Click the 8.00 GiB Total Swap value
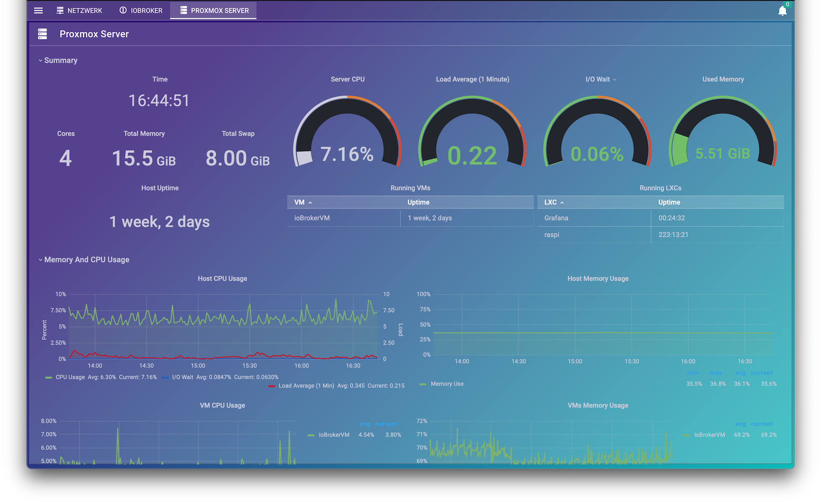This screenshot has width=821, height=504. [x=238, y=158]
